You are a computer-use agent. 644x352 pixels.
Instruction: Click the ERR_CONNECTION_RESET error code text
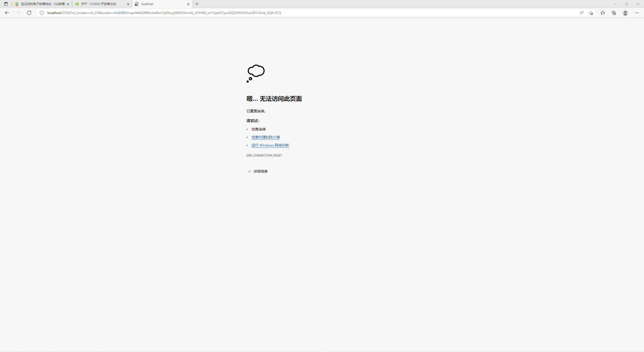264,156
